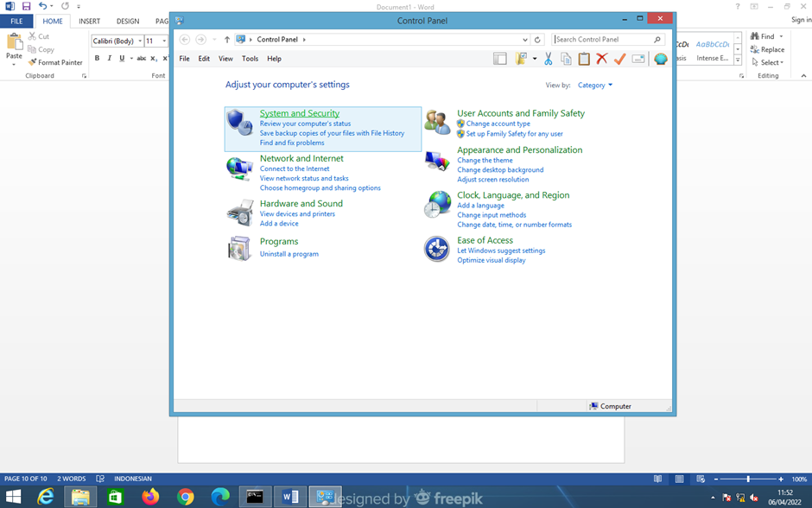Click the zoom in plus button in Word
Image resolution: width=812 pixels, height=508 pixels.
tap(781, 479)
